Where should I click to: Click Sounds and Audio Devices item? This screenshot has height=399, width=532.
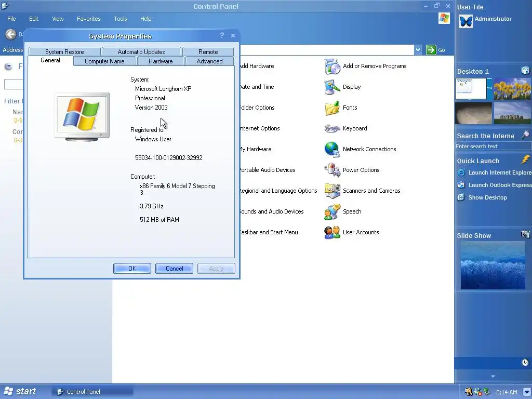[271, 211]
